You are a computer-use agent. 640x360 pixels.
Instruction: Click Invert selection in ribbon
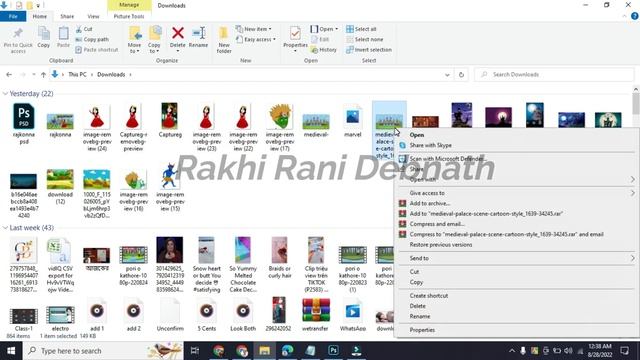click(369, 49)
